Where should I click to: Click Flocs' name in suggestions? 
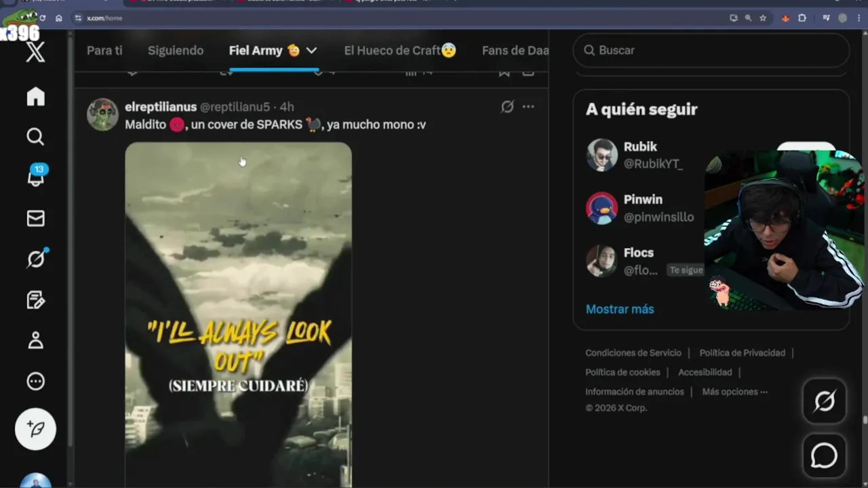pyautogui.click(x=639, y=252)
